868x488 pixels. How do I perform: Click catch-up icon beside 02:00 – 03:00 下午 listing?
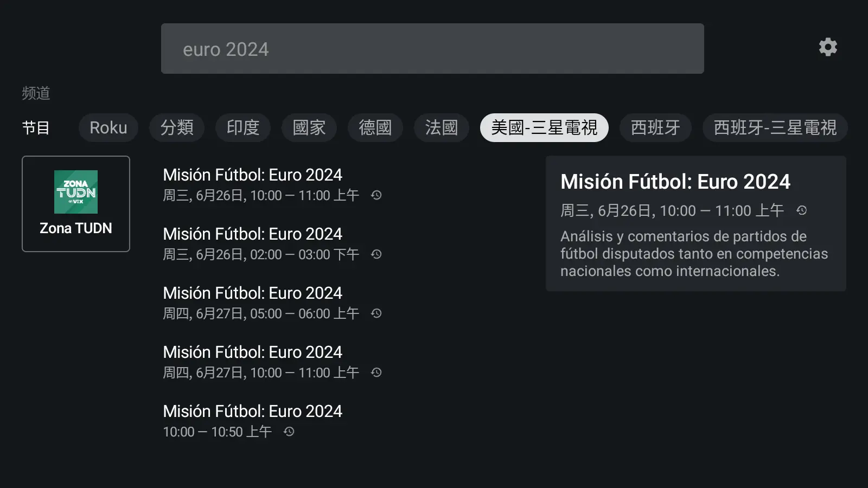(376, 254)
